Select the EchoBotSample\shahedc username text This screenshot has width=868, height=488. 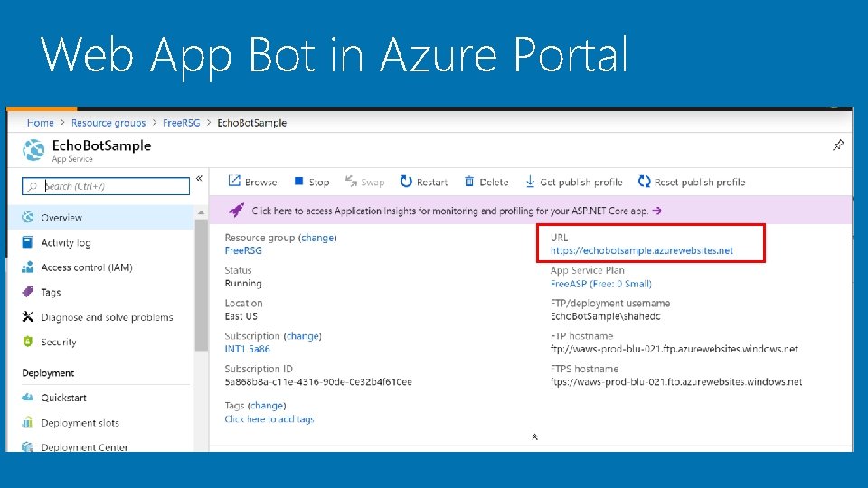point(605,316)
